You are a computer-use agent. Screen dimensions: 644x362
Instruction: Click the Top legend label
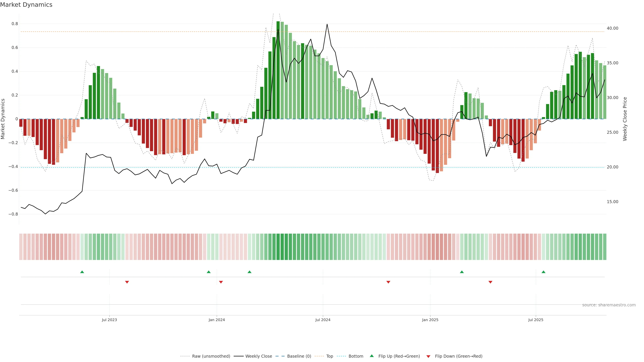coord(330,356)
